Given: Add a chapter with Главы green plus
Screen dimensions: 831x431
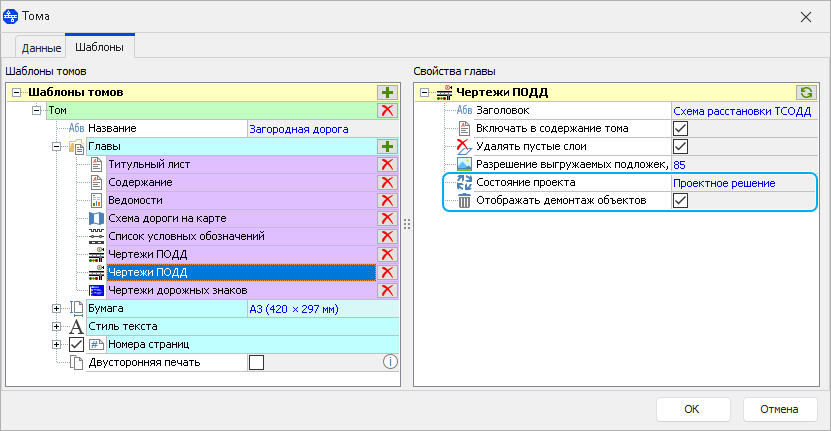Looking at the screenshot, I should (387, 146).
